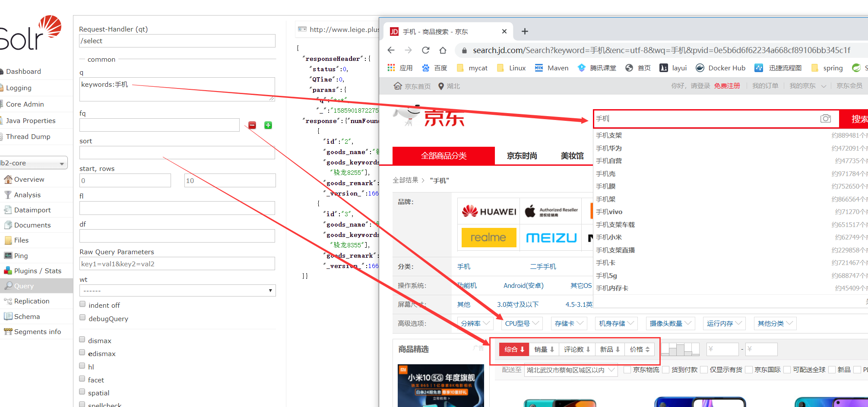Click the camera image-search icon on JD
Image resolution: width=868 pixels, height=407 pixels.
(825, 119)
